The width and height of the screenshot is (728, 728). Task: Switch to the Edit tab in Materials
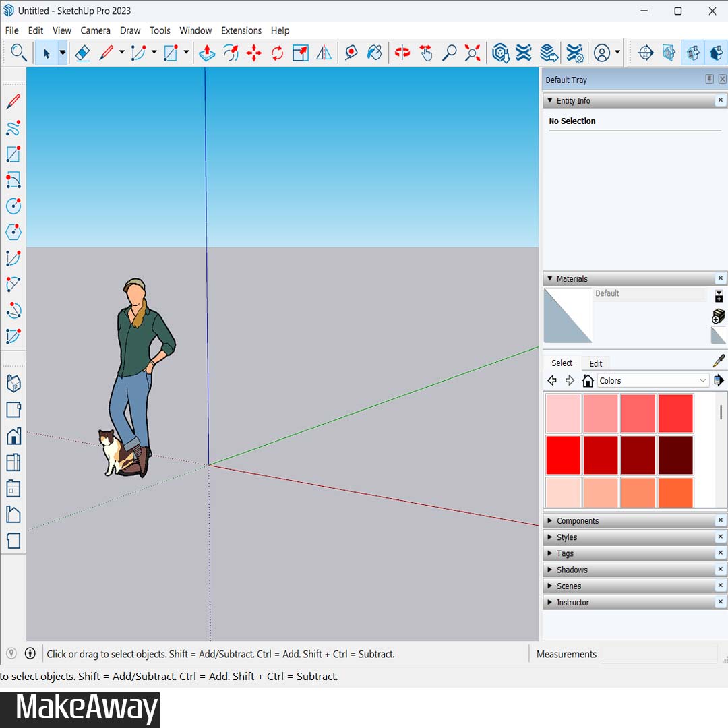596,363
